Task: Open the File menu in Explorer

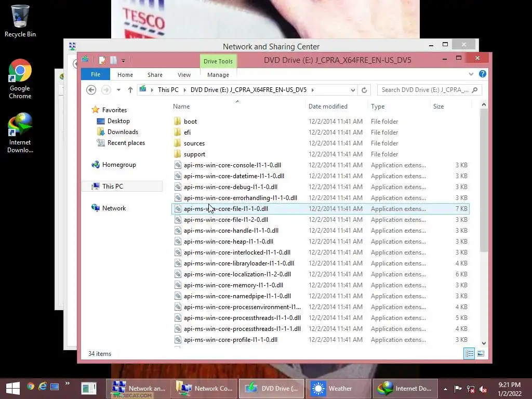Action: coord(96,74)
